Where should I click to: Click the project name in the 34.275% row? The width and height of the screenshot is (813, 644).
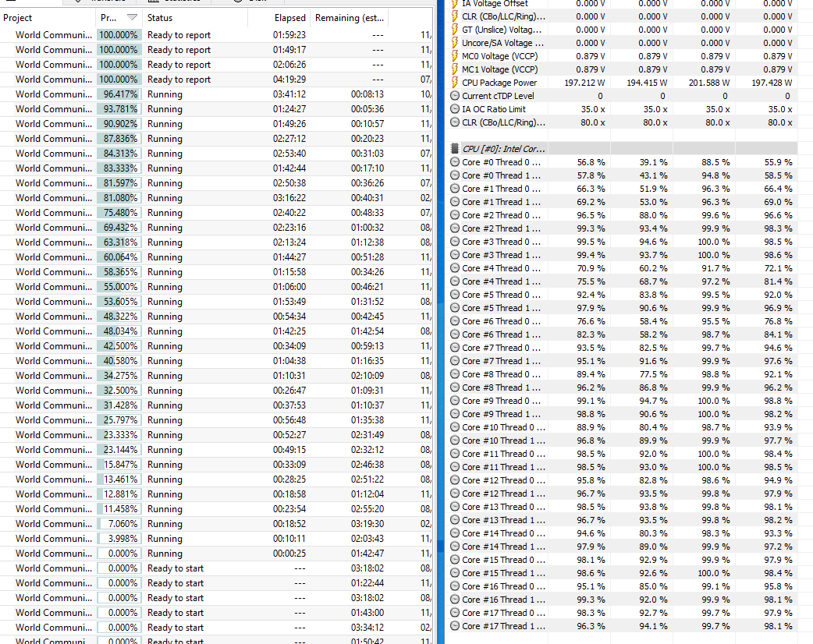pyautogui.click(x=53, y=376)
